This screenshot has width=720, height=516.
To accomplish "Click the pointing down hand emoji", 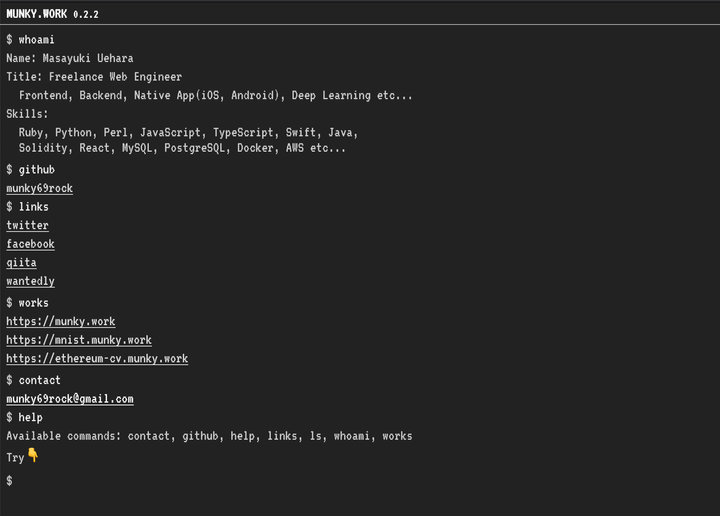I will point(33,456).
